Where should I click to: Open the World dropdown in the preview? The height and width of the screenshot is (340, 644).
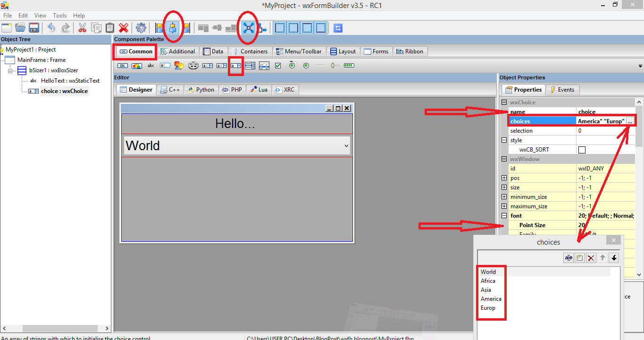(x=346, y=145)
